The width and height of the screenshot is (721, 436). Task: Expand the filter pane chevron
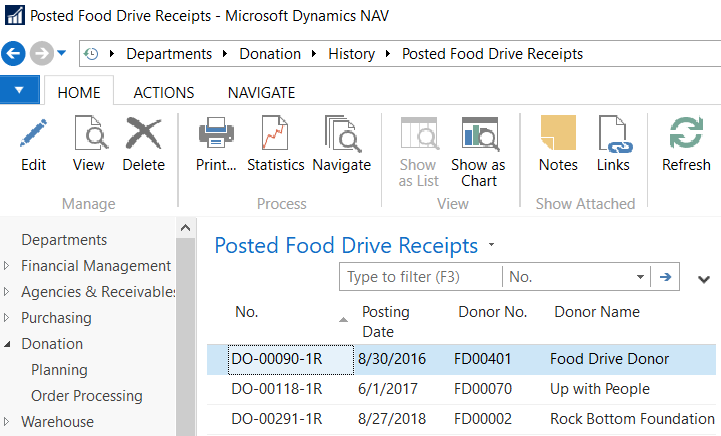click(x=703, y=280)
